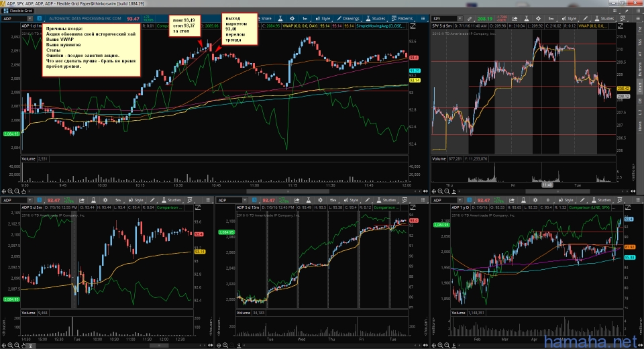This screenshot has width=644, height=349.
Task: Click Share button in ADP 1m chart
Action: (x=265, y=19)
